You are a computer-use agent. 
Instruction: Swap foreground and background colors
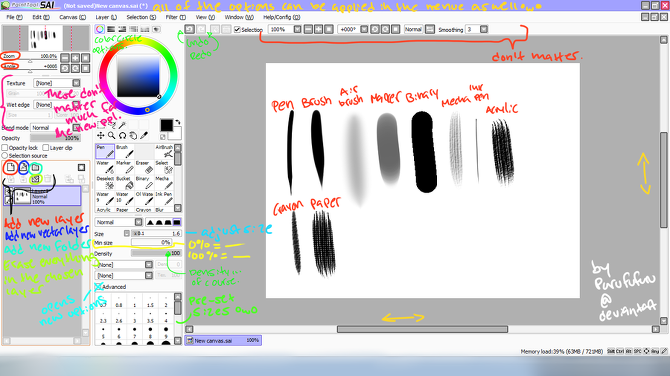tap(178, 122)
